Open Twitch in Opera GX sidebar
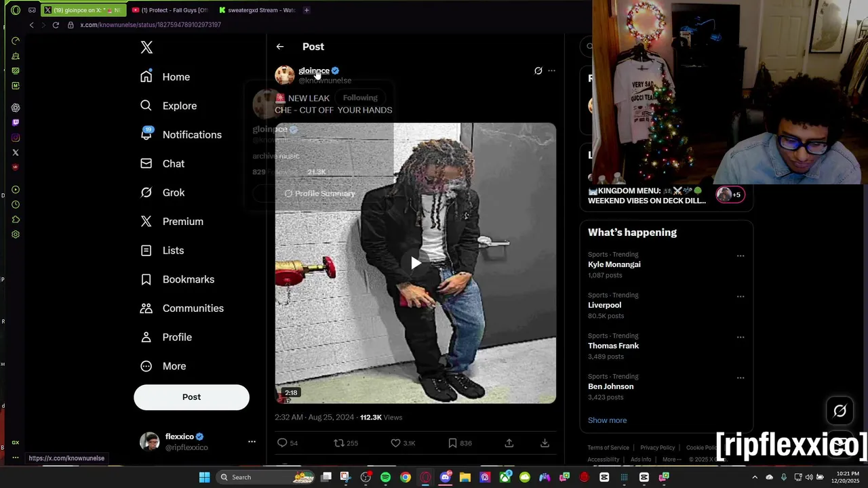Screen dimensions: 868x488 pyautogui.click(x=16, y=123)
